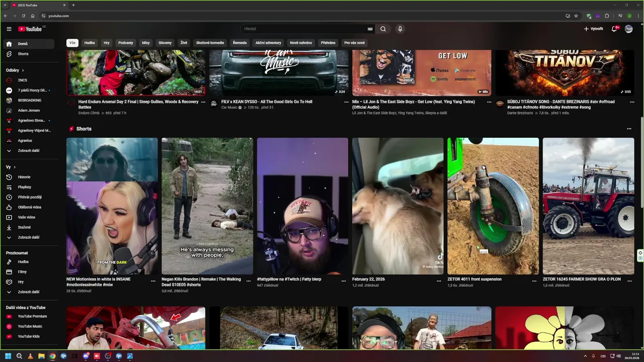Open options for Hard Enduro Arsenal video
Image resolution: width=644 pixels, height=362 pixels.
pyautogui.click(x=203, y=102)
